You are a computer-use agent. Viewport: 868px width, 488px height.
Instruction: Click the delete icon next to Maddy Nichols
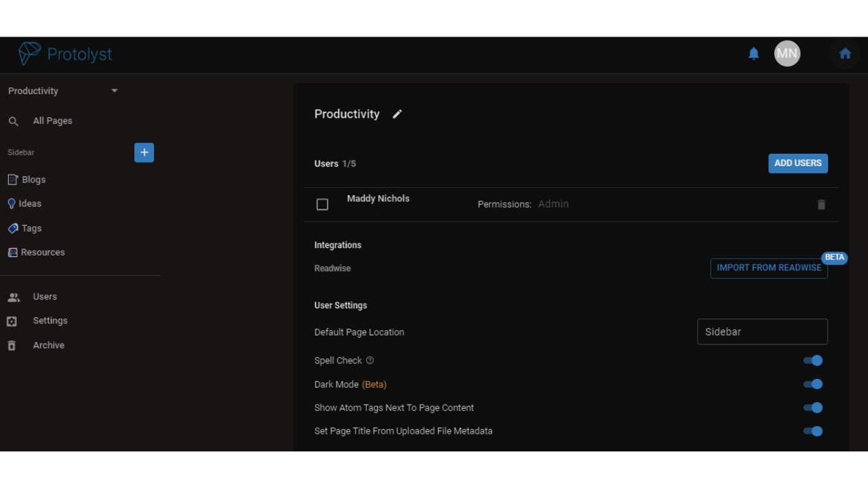pos(821,204)
